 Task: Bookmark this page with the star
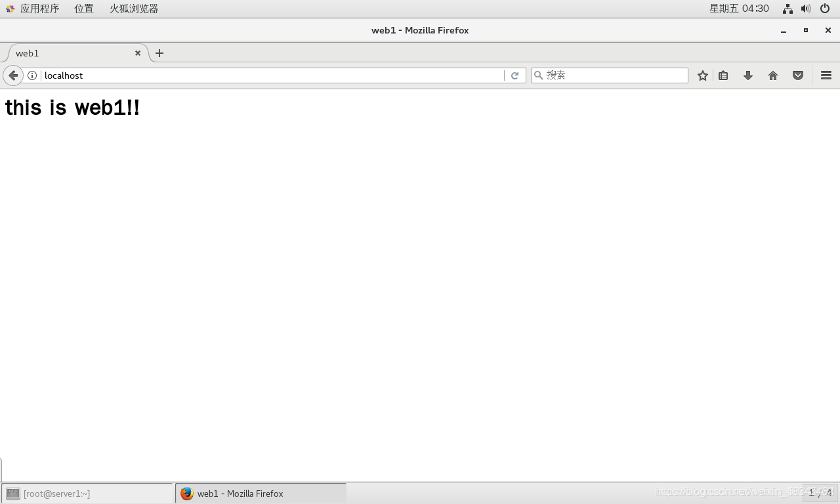pos(703,75)
